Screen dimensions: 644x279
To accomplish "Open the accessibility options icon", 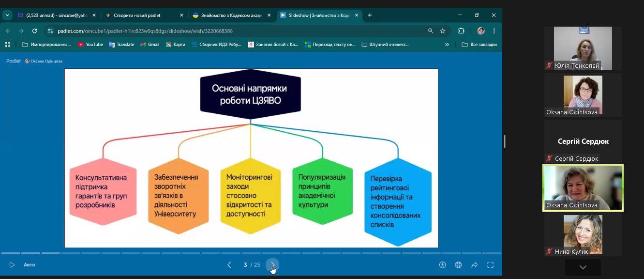I will [442, 265].
